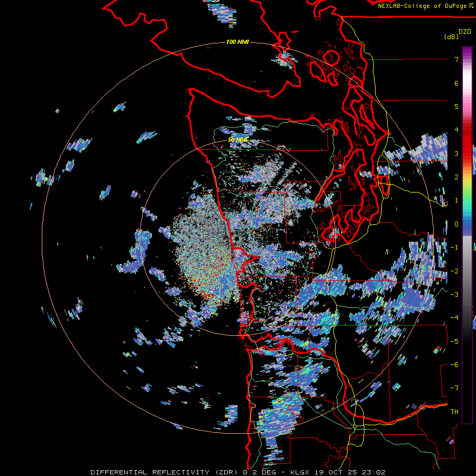Viewport: 476px width, 476px height.
Task: Click the 4 value on color scale
Action: coord(456,130)
